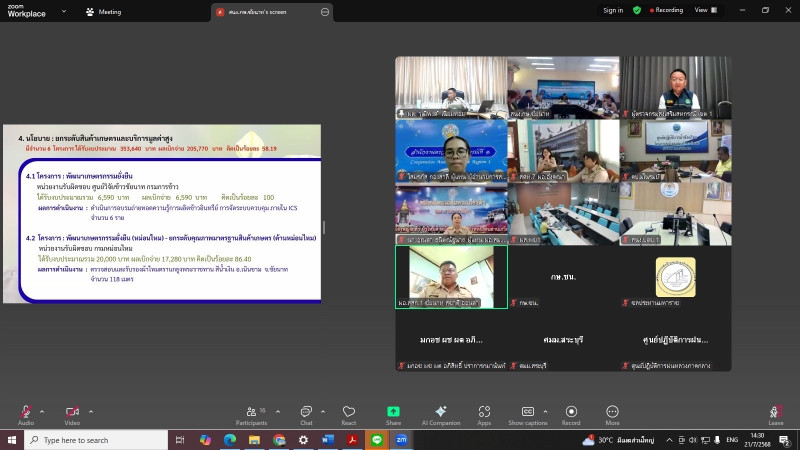Open shared screen tab options ellipsis
800x450 pixels.
(325, 11)
